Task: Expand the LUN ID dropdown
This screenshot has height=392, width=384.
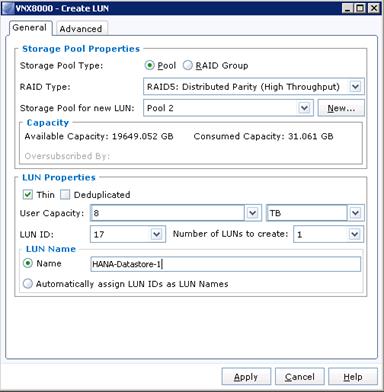Action: coord(156,234)
